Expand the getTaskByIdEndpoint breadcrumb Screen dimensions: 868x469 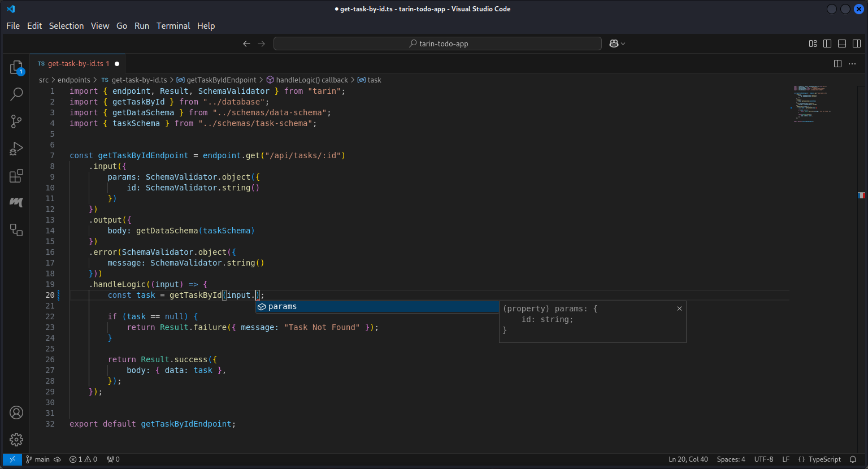pos(221,80)
